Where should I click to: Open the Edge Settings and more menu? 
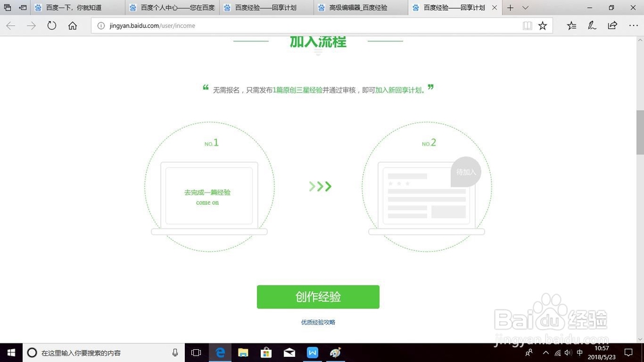pos(633,26)
